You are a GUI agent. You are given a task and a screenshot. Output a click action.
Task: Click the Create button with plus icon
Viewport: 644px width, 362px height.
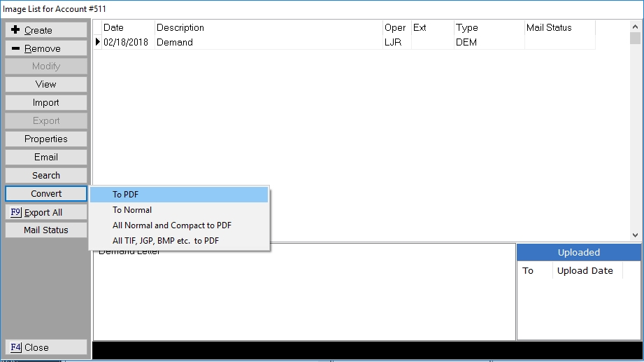[x=46, y=30]
